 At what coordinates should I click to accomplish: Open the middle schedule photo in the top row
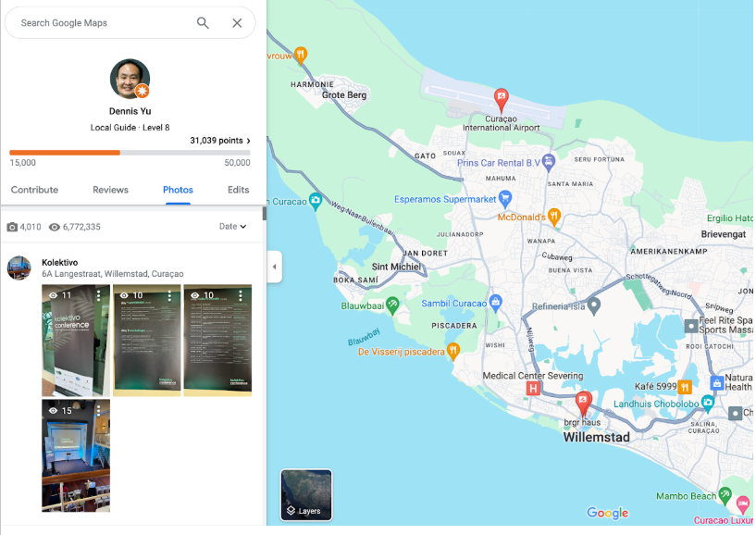coord(146,340)
